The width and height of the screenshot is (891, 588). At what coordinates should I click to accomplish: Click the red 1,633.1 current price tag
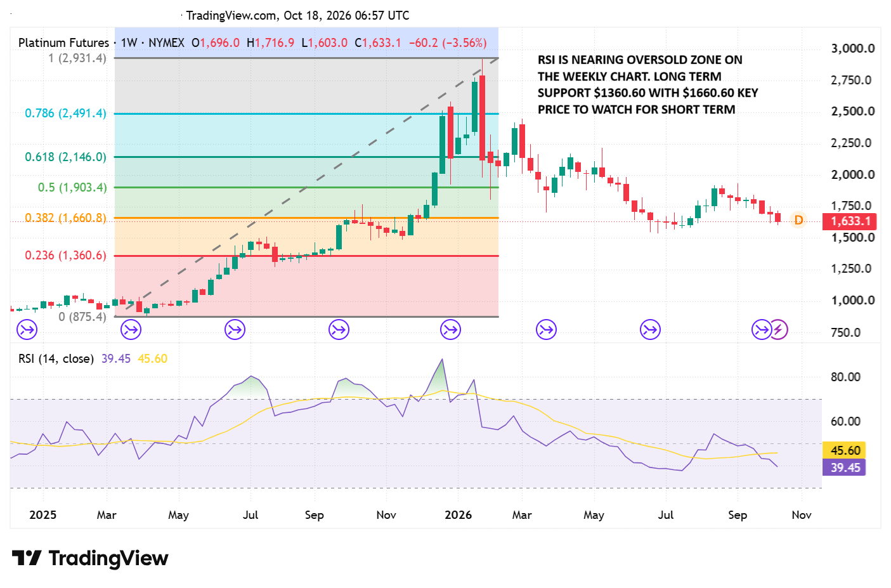850,221
